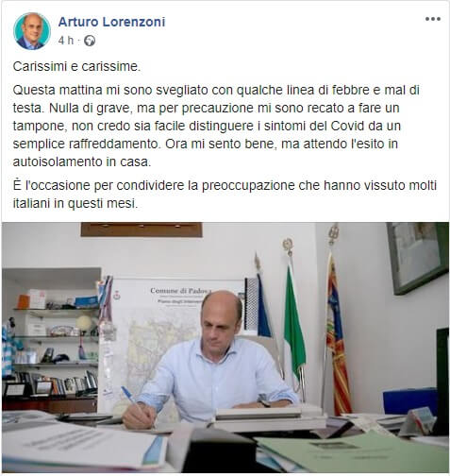Click the "Carissimi e carissime." greeting line

76,67
